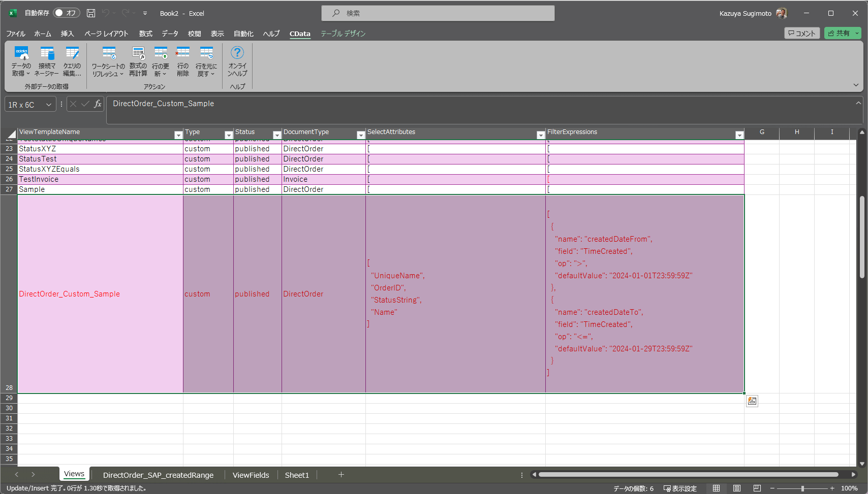
Task: Click the paste options icon below the table
Action: 752,401
